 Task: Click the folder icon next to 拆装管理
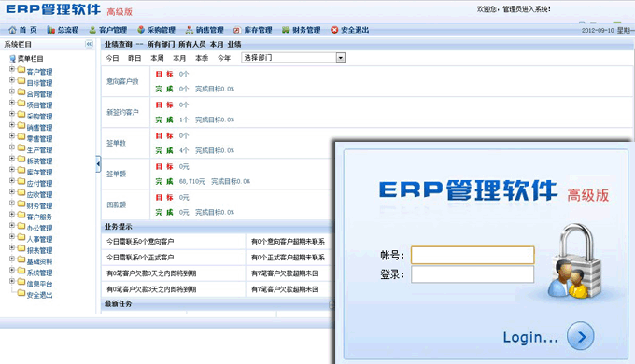tap(21, 159)
